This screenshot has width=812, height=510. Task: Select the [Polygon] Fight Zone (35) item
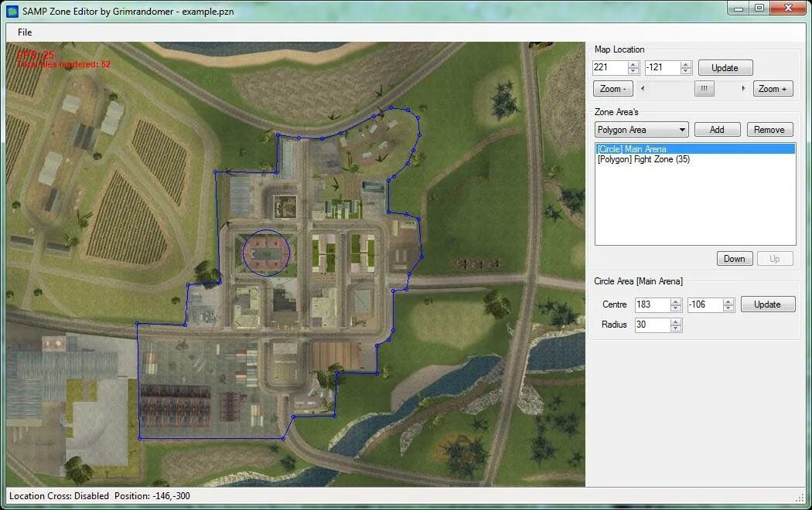point(695,159)
